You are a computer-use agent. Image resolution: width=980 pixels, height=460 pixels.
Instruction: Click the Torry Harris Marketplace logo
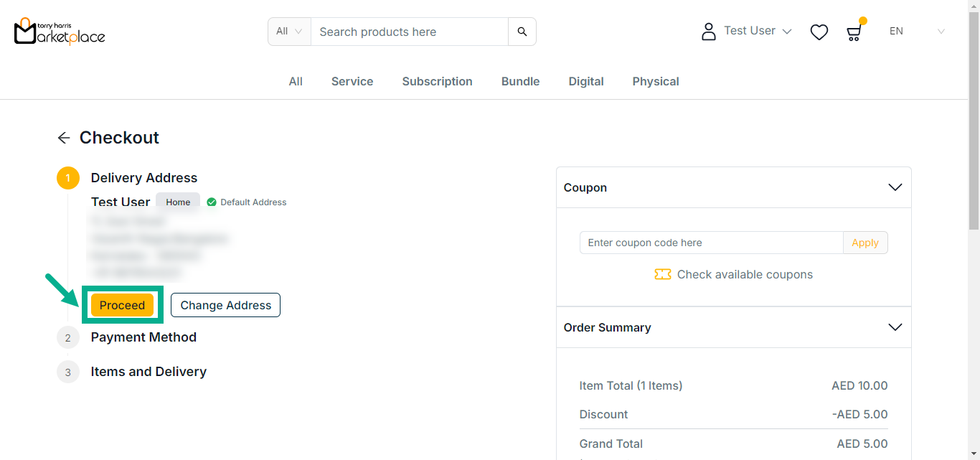click(x=60, y=32)
